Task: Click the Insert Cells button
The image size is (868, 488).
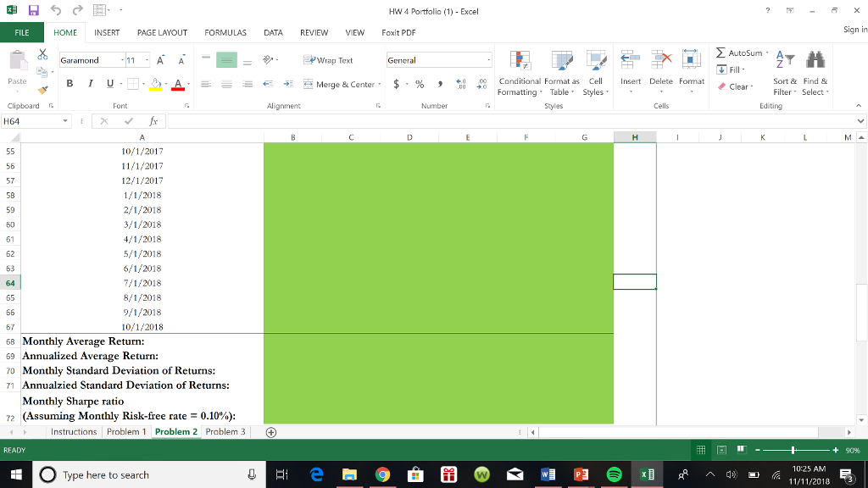Action: pyautogui.click(x=631, y=68)
